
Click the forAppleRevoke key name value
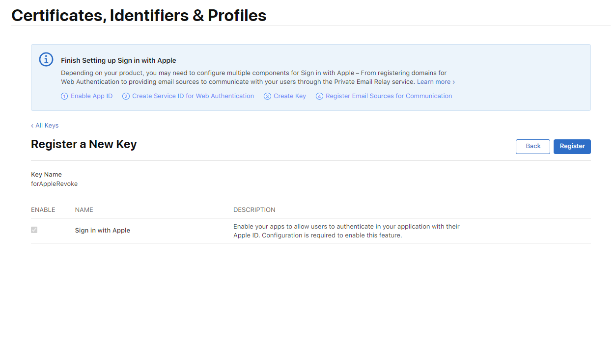point(55,184)
